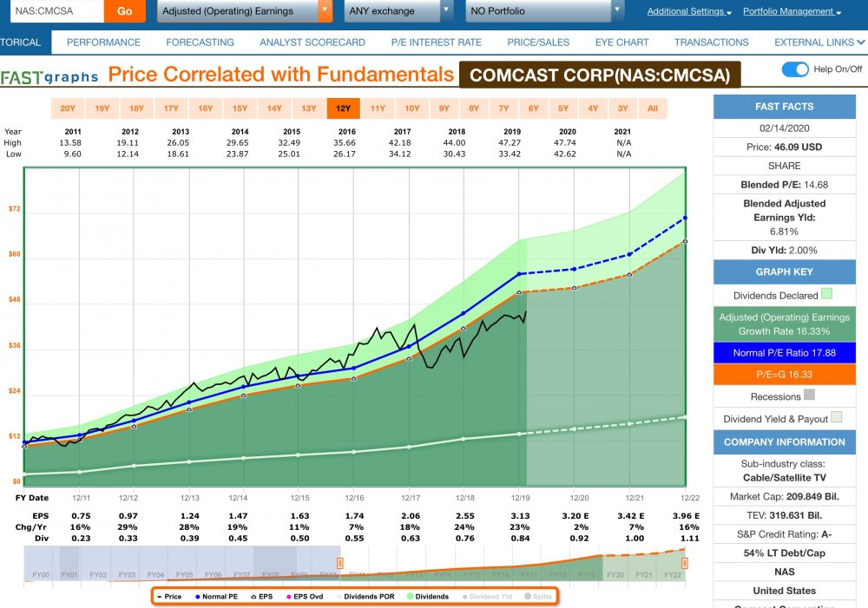Click the left range slider handle near FY10
The image size is (868, 608).
pyautogui.click(x=340, y=563)
